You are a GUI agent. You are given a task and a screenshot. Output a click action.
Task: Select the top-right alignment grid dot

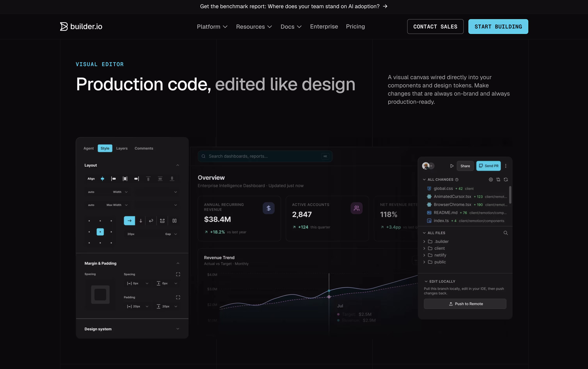point(111,221)
